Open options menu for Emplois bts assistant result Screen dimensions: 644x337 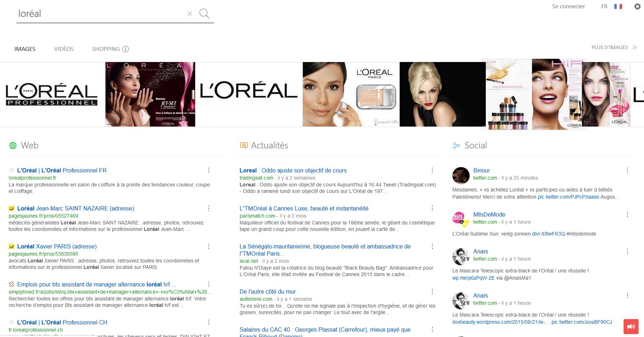[209, 285]
